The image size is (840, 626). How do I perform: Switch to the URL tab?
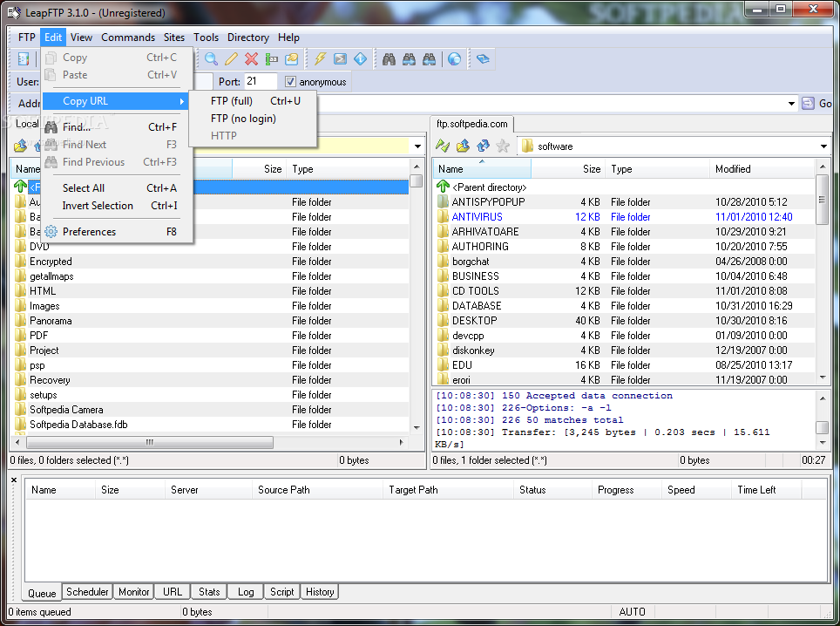(173, 592)
